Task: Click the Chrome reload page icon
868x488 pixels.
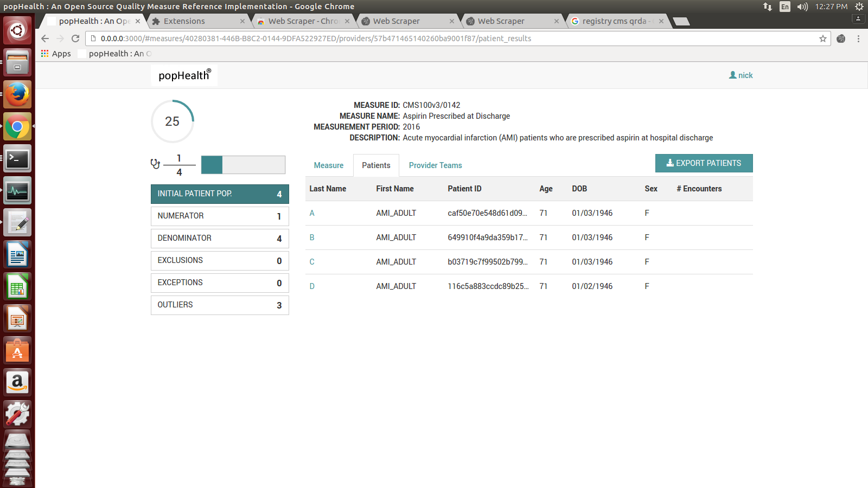Action: click(x=75, y=38)
